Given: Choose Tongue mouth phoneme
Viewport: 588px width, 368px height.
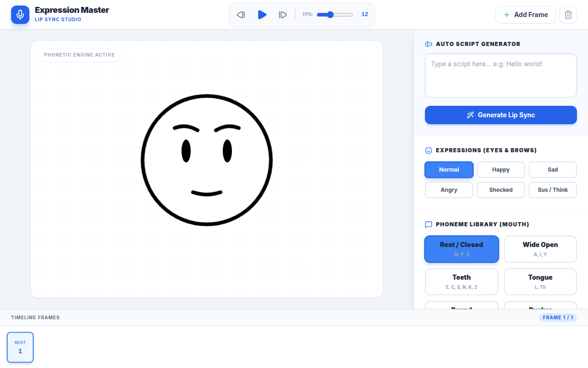Looking at the screenshot, I should [x=540, y=282].
